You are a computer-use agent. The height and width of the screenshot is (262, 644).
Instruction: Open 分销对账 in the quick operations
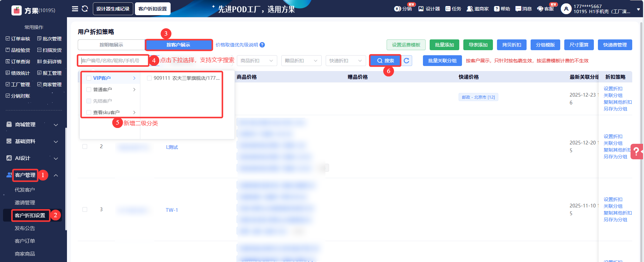(x=18, y=96)
